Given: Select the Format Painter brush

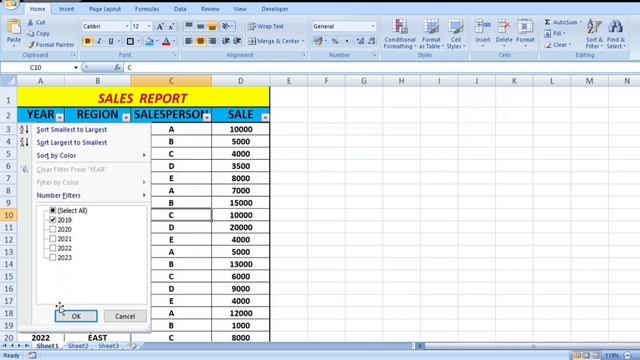Looking at the screenshot, I should point(31,44).
